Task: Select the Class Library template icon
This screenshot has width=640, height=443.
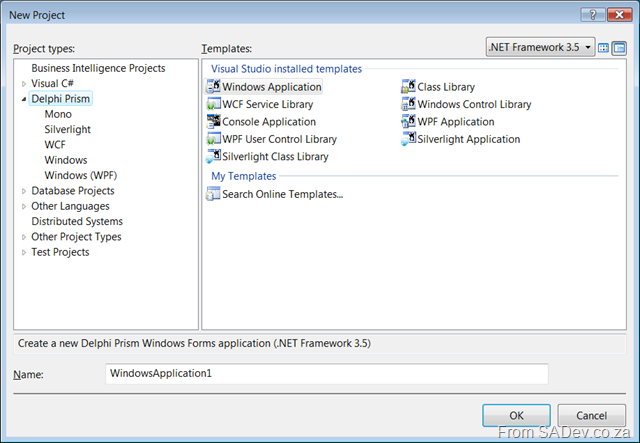Action: (x=409, y=87)
